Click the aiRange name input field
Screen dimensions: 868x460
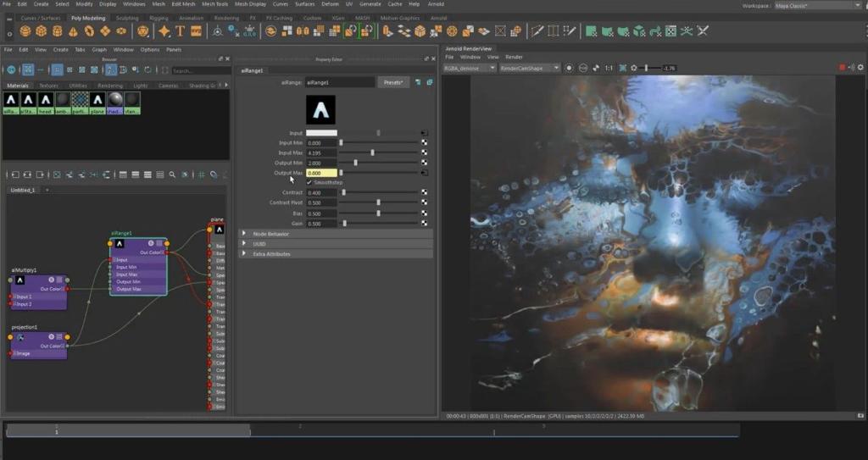340,82
